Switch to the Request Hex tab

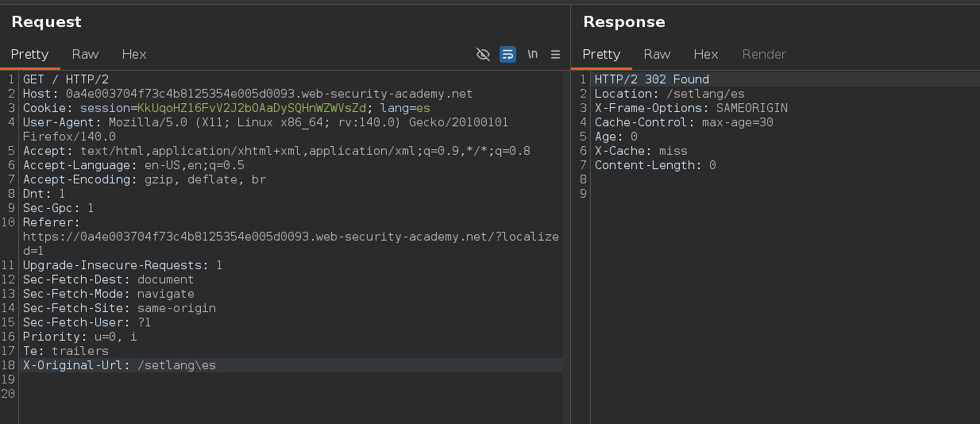coord(134,54)
